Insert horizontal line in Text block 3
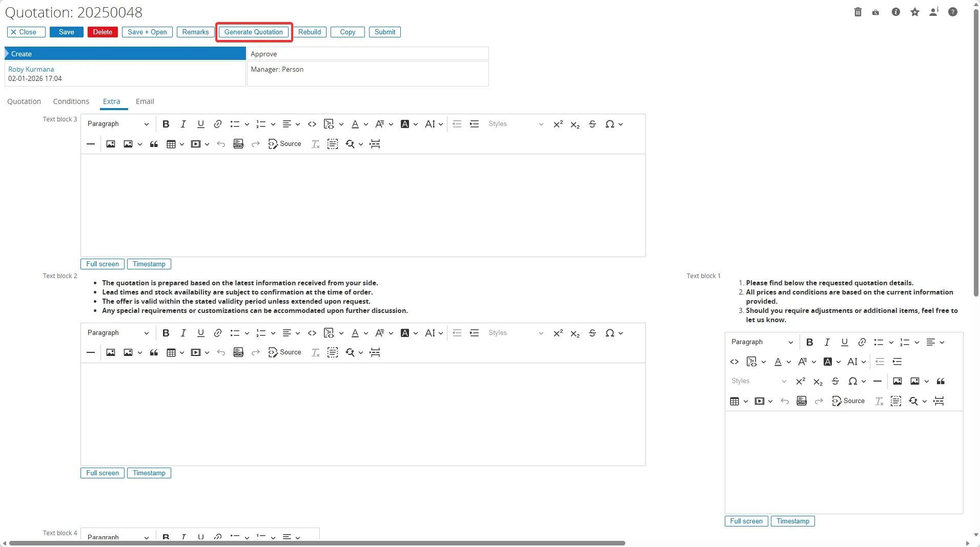Screen dimensions: 980x547 [91, 144]
